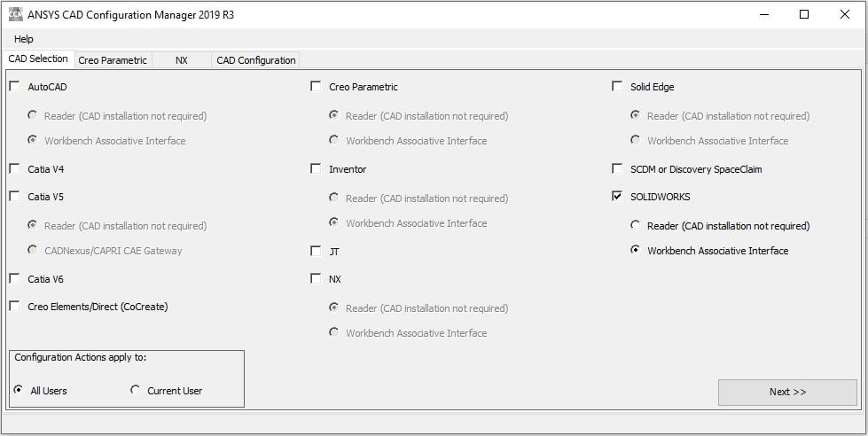Select Inventor Reader radio option

click(333, 198)
